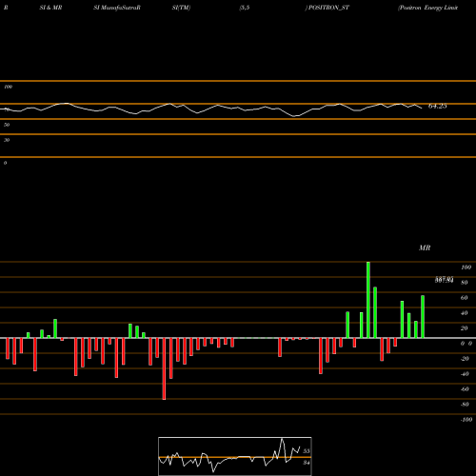Click the 80 label on MR axis

(465, 283)
